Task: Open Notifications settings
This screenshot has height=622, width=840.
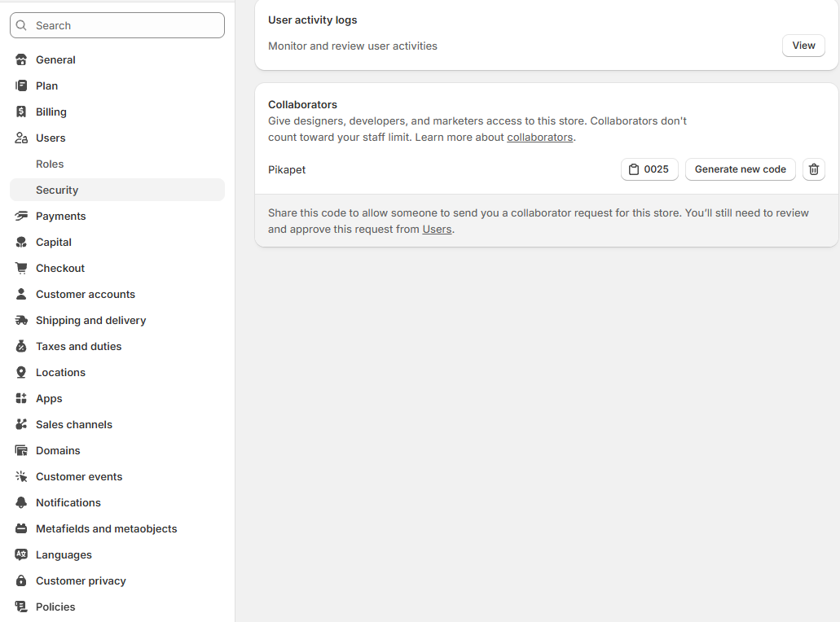Action: coord(117,502)
